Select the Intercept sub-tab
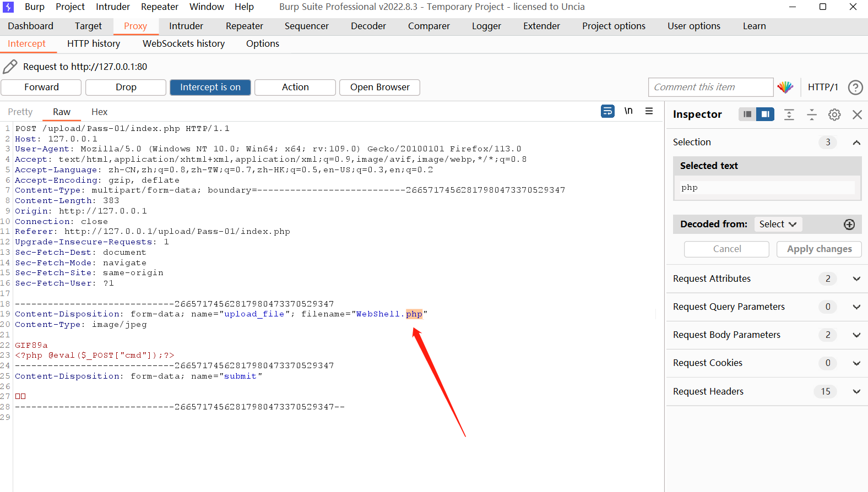Screen dimensions: 868x492 26,43
